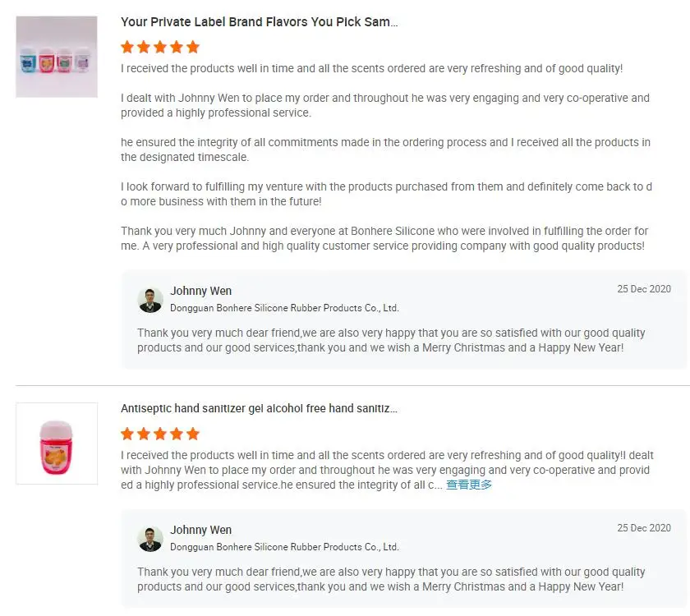Click the multi-bottle sanitizer product thumbnail
Viewport: 690px width, 616px height.
[x=56, y=56]
